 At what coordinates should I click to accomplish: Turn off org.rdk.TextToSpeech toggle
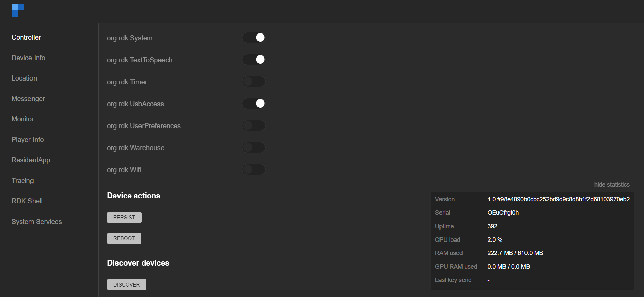pos(254,60)
